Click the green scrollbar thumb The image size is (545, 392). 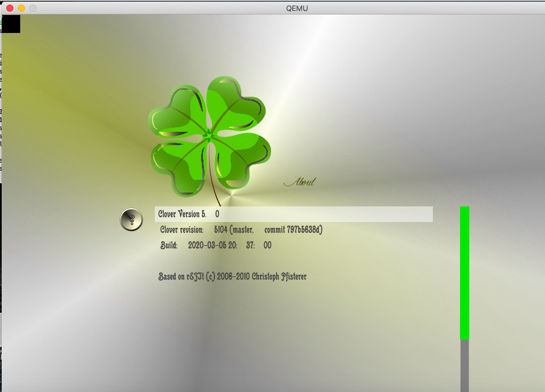464,273
